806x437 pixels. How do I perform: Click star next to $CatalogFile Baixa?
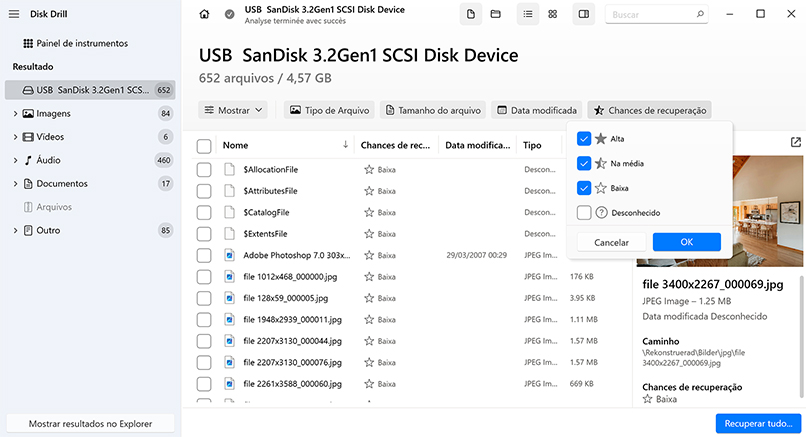(369, 212)
